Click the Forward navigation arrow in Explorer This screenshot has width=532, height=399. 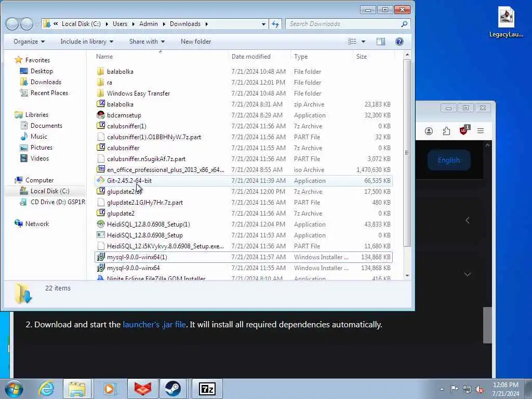point(26,24)
